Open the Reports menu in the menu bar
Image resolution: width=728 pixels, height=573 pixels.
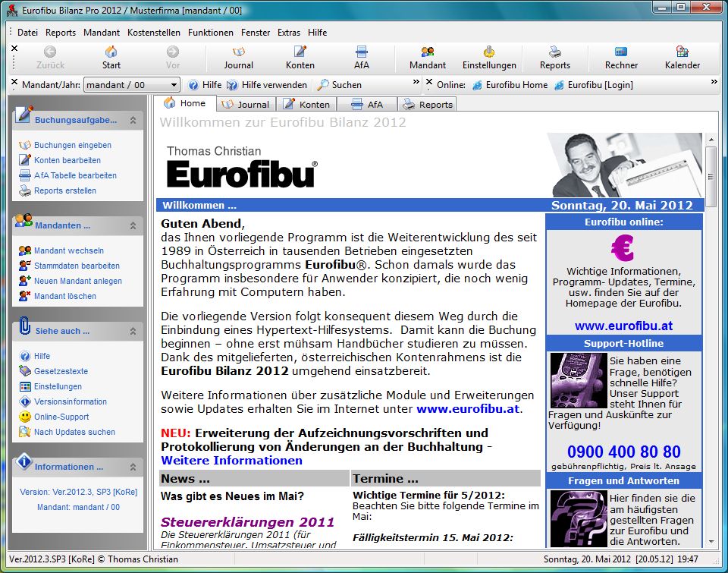[x=61, y=33]
